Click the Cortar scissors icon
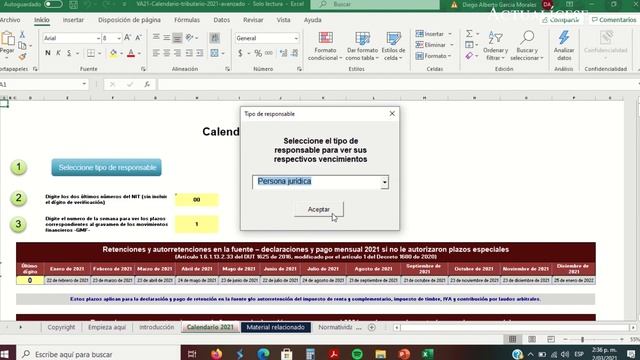 coord(22,35)
